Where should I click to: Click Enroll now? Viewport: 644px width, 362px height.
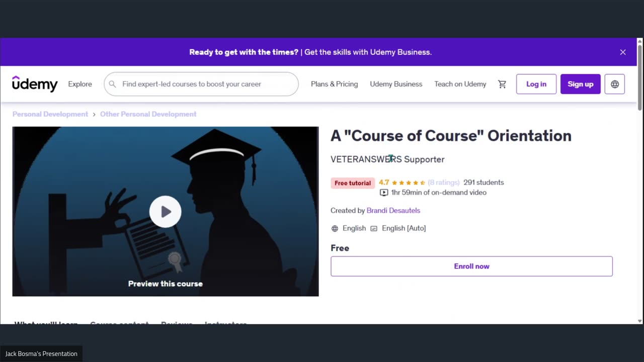tap(471, 266)
